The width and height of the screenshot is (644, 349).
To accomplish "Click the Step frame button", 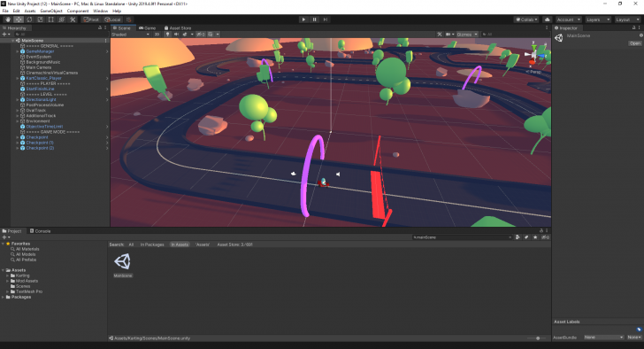I will click(326, 19).
